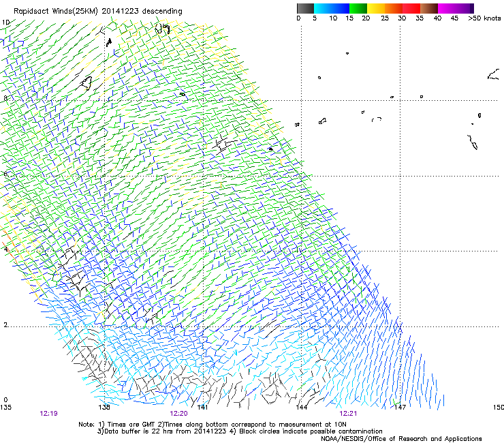Select the latitude '6' axis label
Viewport: 504px width, 443px height.
(x=5, y=174)
